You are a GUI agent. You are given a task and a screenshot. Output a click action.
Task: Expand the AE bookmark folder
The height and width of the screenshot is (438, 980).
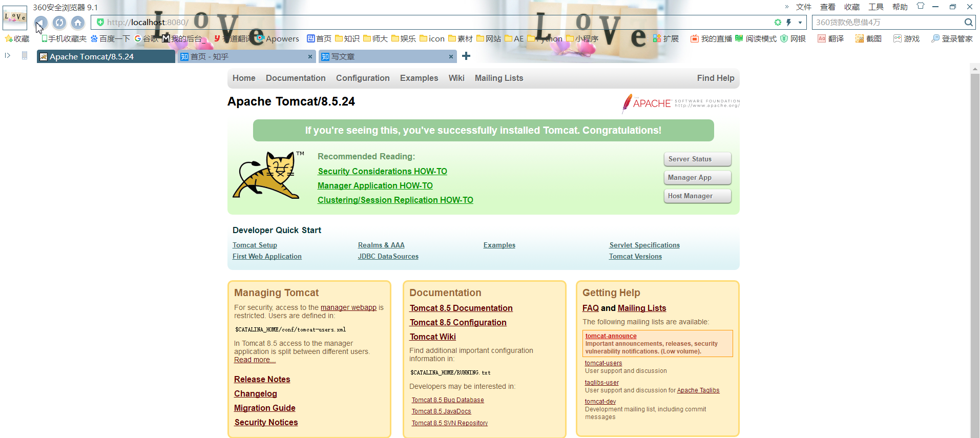coord(514,39)
